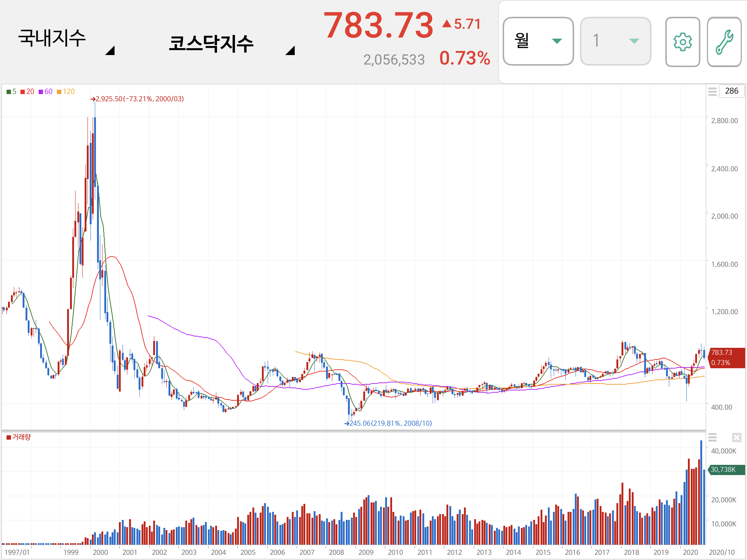The width and height of the screenshot is (747, 560).
Task: Click the current price 783.73 display
Action: pyautogui.click(x=378, y=26)
